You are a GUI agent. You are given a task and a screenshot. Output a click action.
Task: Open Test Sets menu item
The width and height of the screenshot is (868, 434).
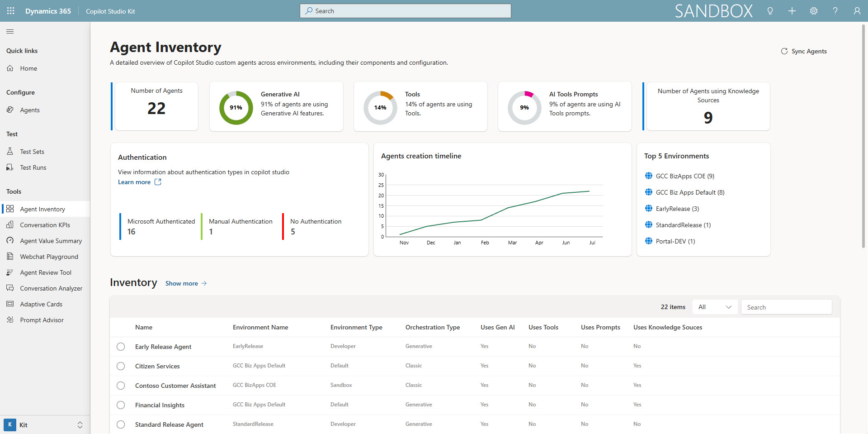click(x=45, y=152)
